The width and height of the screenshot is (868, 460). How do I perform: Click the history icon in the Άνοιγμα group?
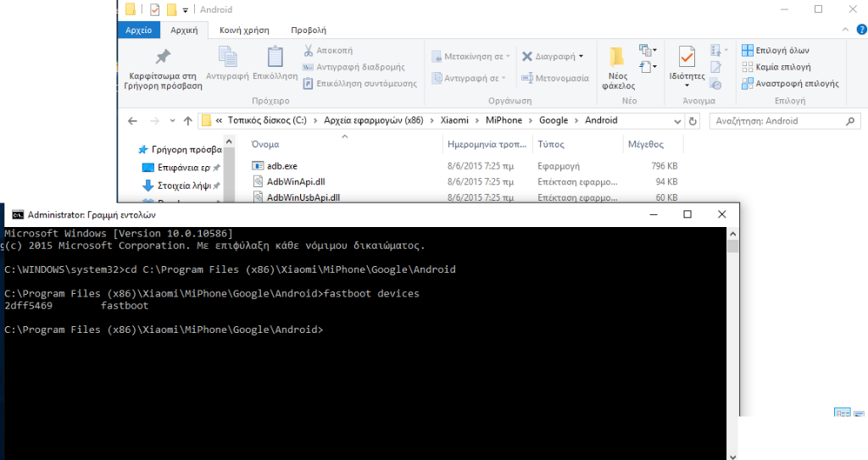(x=715, y=84)
